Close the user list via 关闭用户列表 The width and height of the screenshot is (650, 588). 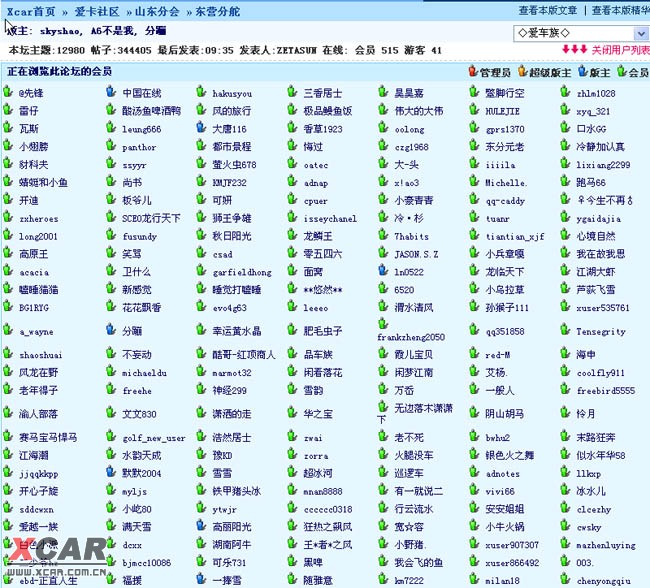coord(620,50)
